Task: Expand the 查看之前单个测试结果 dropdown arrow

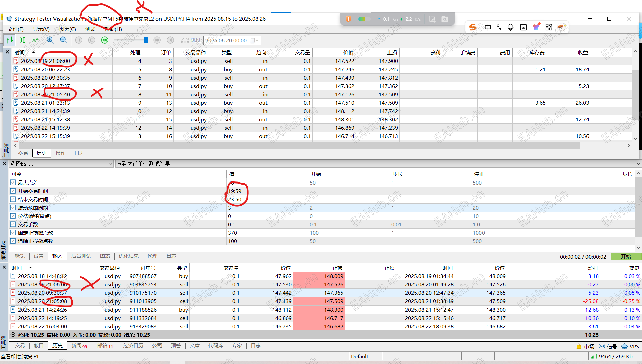Action: tap(638, 164)
